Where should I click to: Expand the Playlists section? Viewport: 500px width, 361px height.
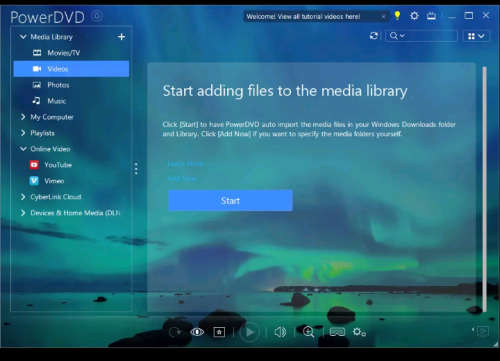[x=23, y=133]
